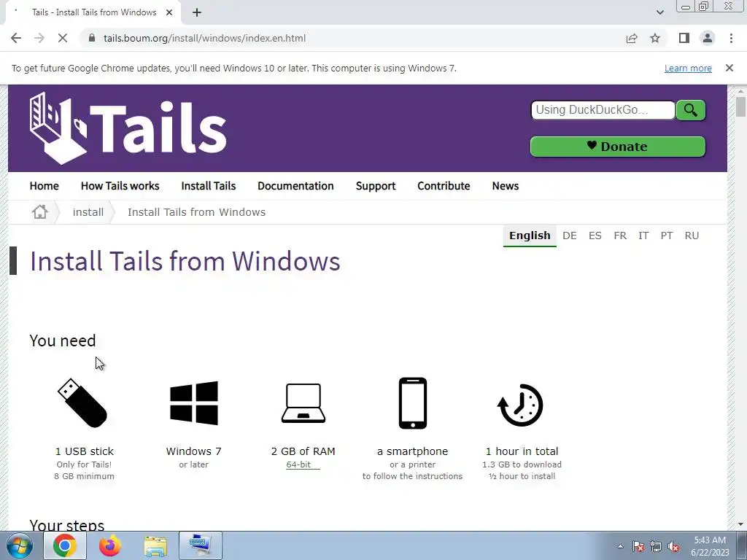The width and height of the screenshot is (747, 560).
Task: Click the Tails logo in the header
Action: pyautogui.click(x=128, y=128)
